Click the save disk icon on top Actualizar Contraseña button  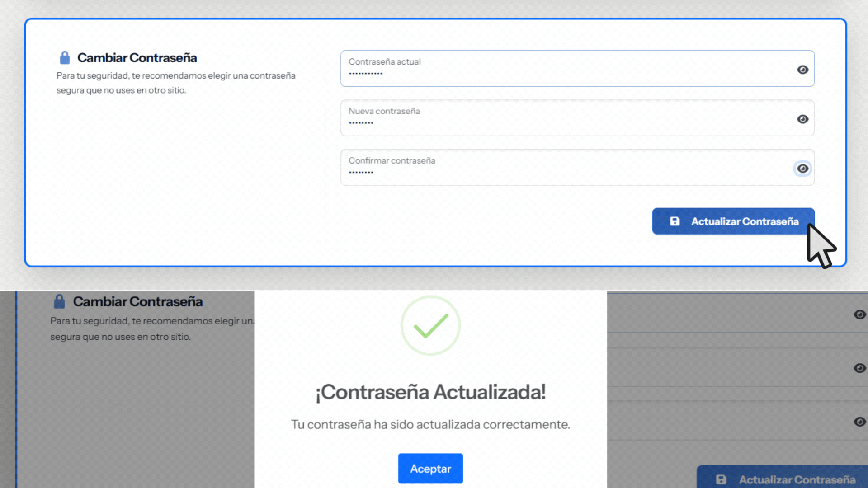coord(675,221)
